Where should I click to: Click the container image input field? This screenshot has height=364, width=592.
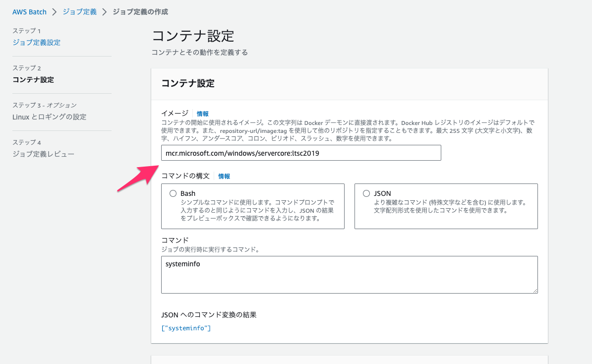pos(300,153)
